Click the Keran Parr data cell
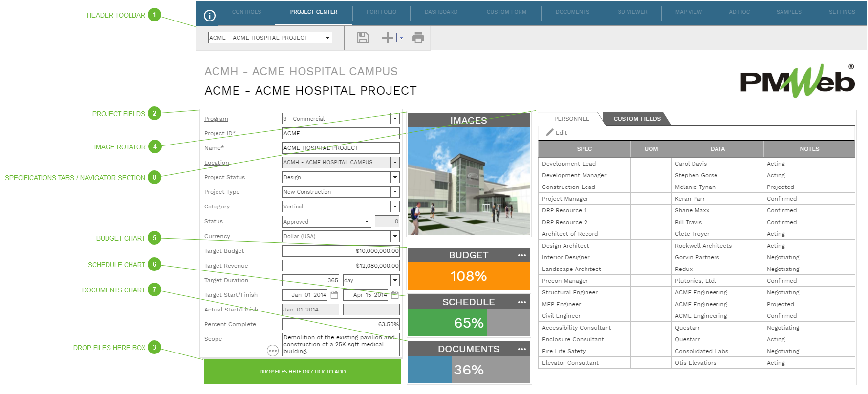868x394 pixels. [x=717, y=199]
